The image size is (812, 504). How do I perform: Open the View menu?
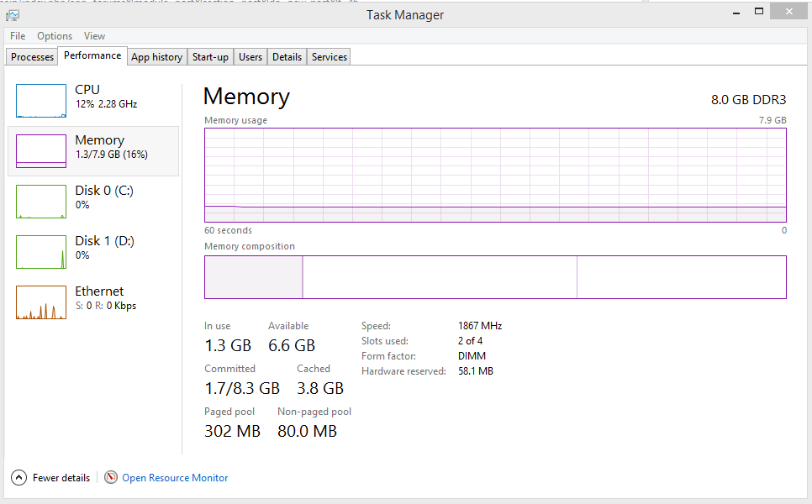94,36
